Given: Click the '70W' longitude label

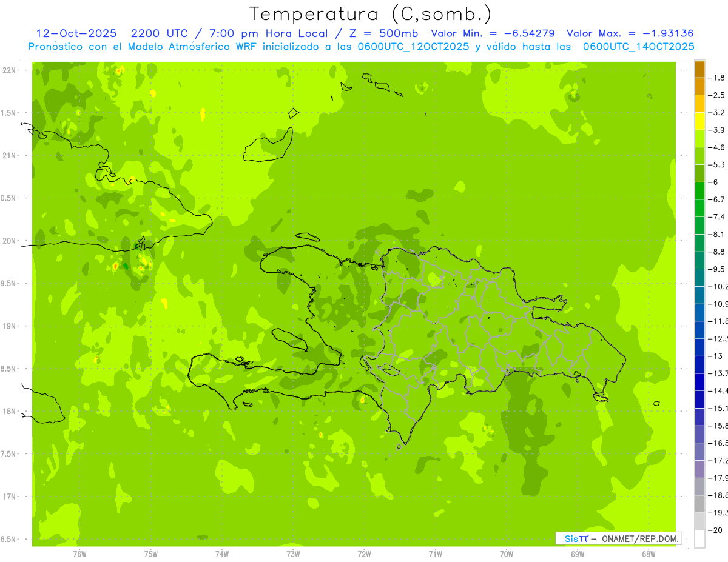Looking at the screenshot, I should click(507, 554).
